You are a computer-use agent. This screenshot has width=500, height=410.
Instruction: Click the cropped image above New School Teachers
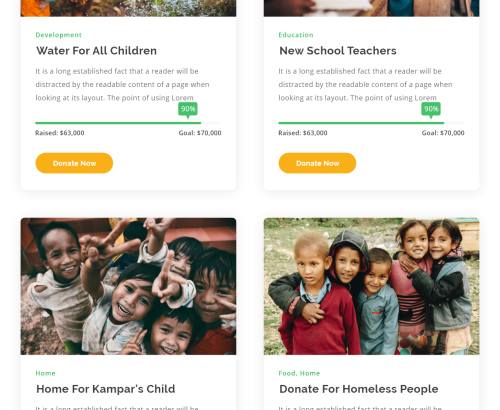click(x=372, y=8)
